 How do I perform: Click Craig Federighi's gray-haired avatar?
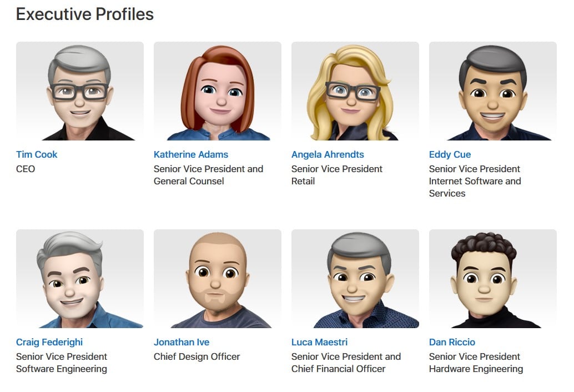click(x=80, y=279)
